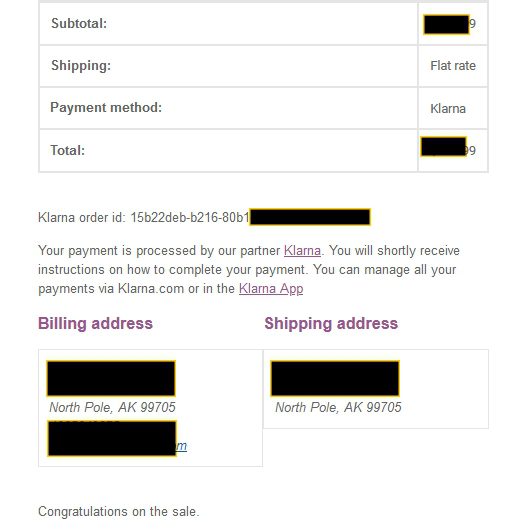Click the redacted Subtotal amount
The width and height of the screenshot is (531, 529).
(446, 24)
